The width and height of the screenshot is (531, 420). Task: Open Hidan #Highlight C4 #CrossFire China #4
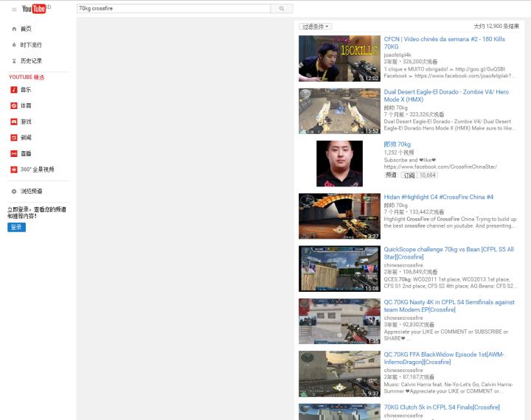point(439,197)
